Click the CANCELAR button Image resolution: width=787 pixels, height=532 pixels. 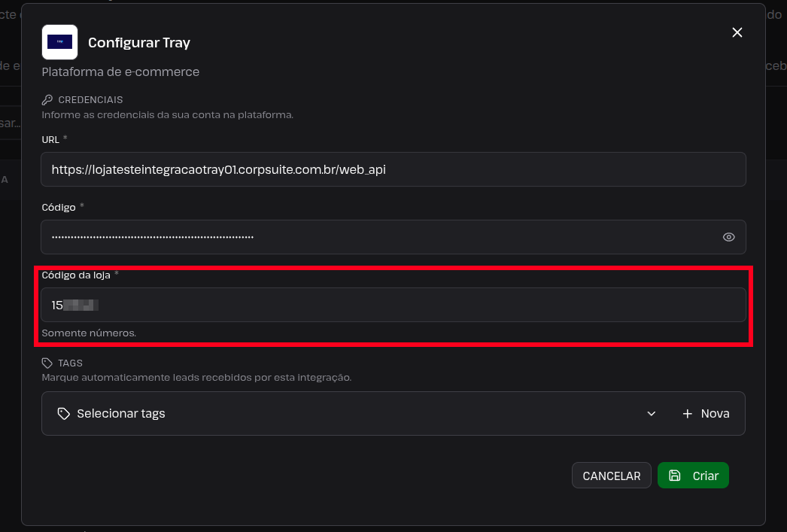pos(612,476)
